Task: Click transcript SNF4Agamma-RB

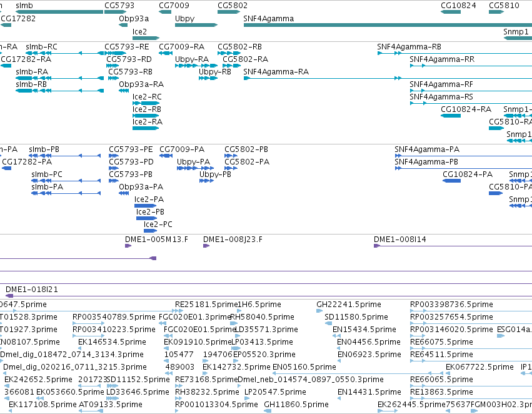Action: pyautogui.click(x=454, y=53)
